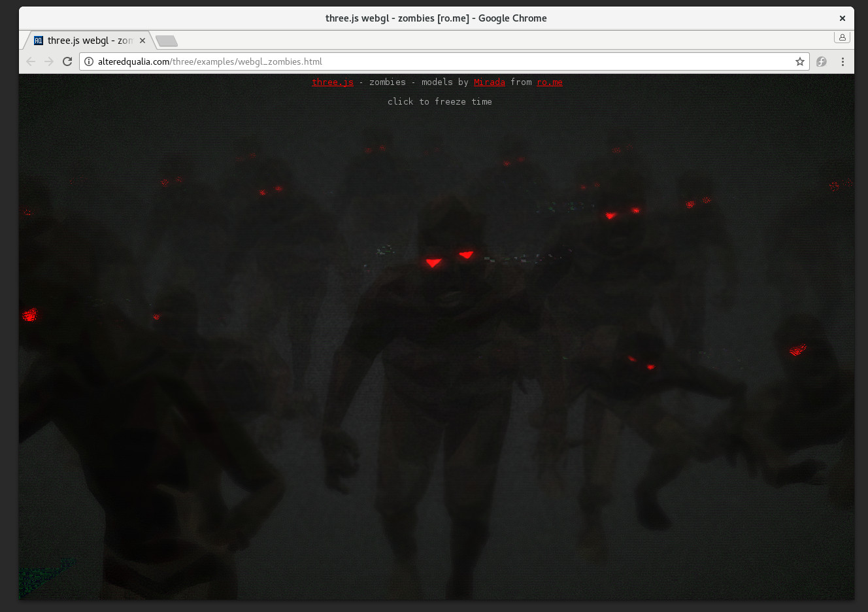Select the three.js webgl zombies tab
This screenshot has width=868, height=612.
coord(90,41)
